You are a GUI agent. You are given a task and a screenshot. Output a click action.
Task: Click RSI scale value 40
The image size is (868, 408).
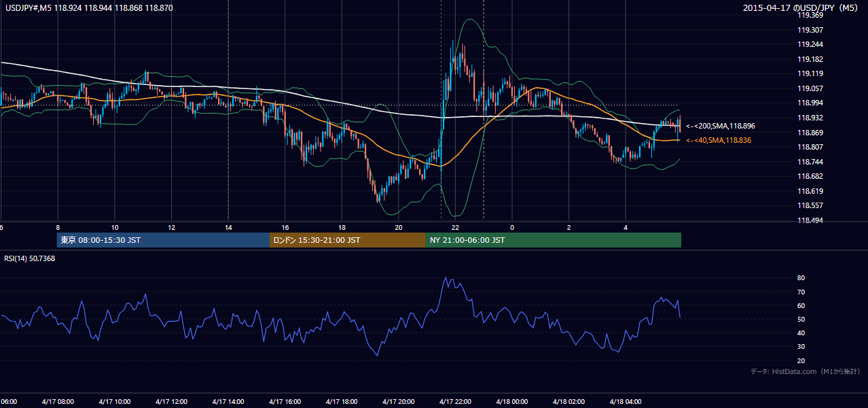[x=801, y=333]
